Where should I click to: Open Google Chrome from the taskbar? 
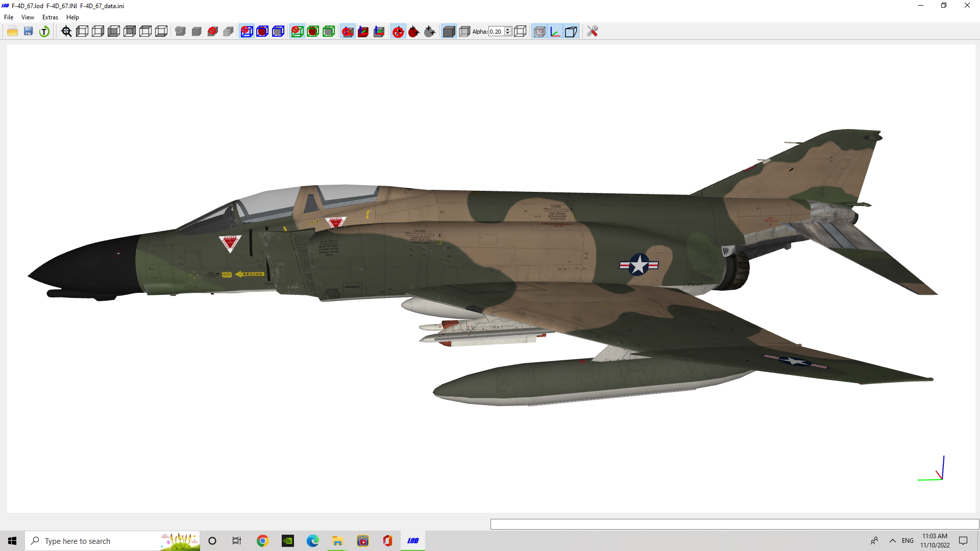(262, 541)
